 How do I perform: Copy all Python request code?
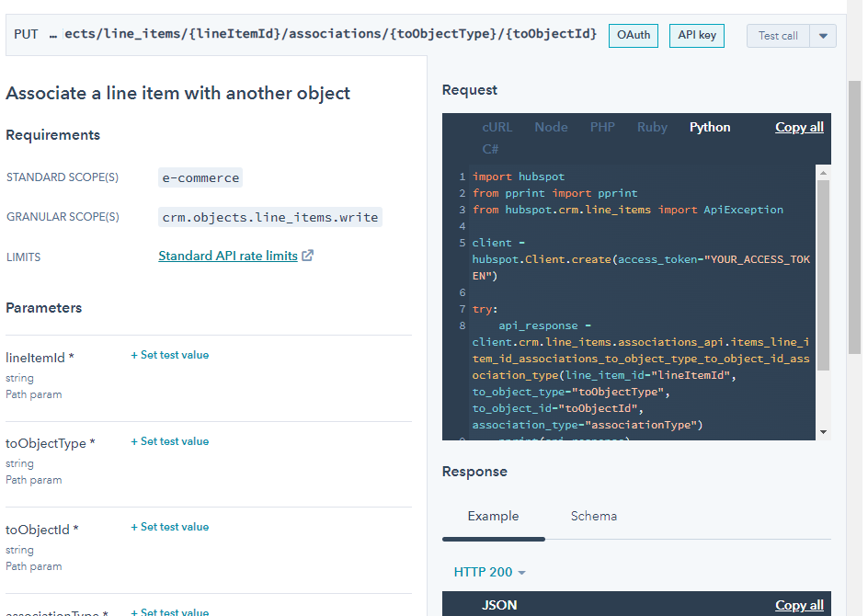(x=799, y=127)
